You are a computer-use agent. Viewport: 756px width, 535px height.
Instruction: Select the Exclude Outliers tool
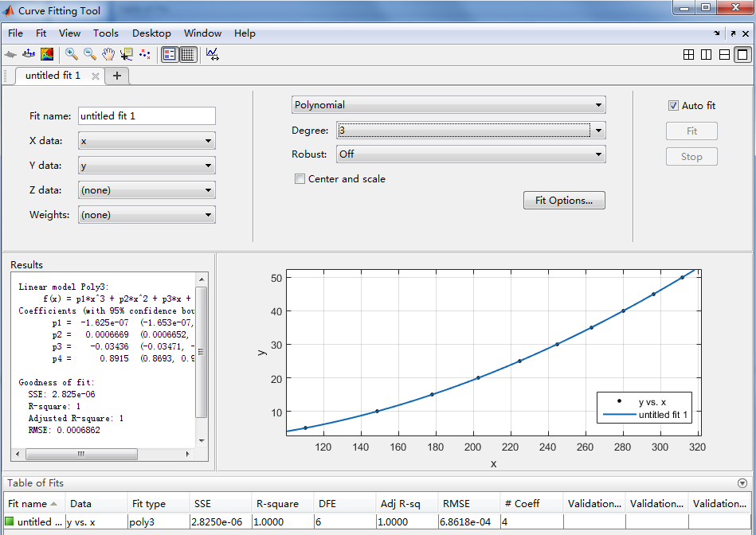point(145,54)
